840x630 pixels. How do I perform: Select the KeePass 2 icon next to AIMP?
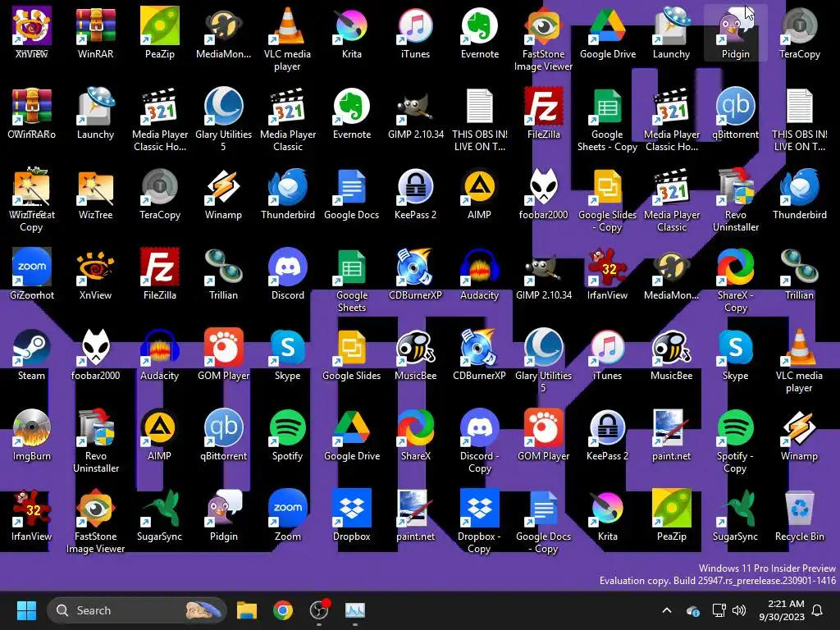point(416,194)
